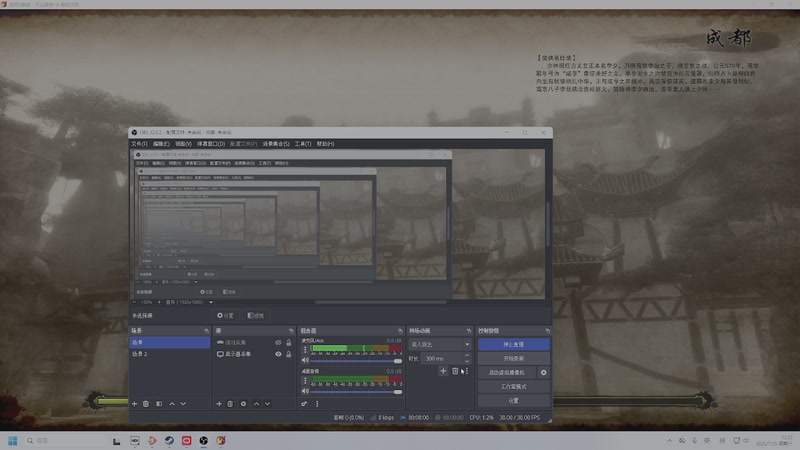Open source properties gear icon
800x450 pixels.
(243, 404)
